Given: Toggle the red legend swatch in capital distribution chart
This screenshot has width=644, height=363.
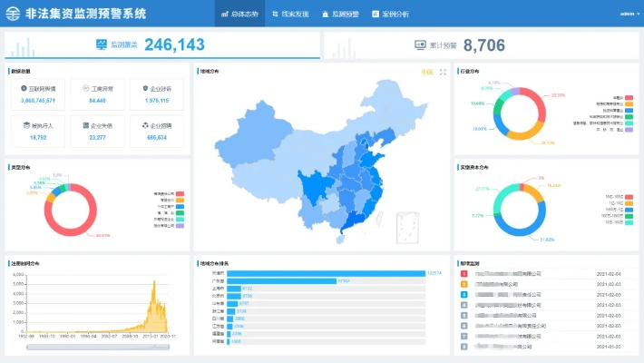Looking at the screenshot, I should 629,197.
